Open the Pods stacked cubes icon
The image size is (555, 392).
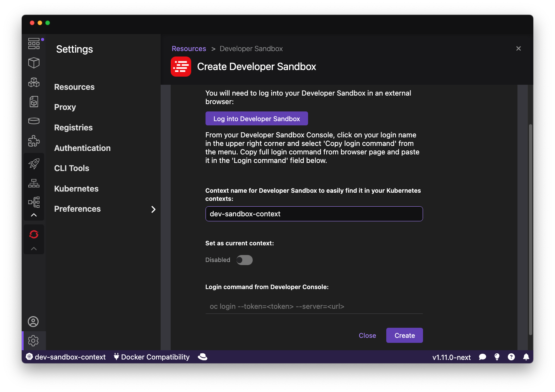click(34, 82)
